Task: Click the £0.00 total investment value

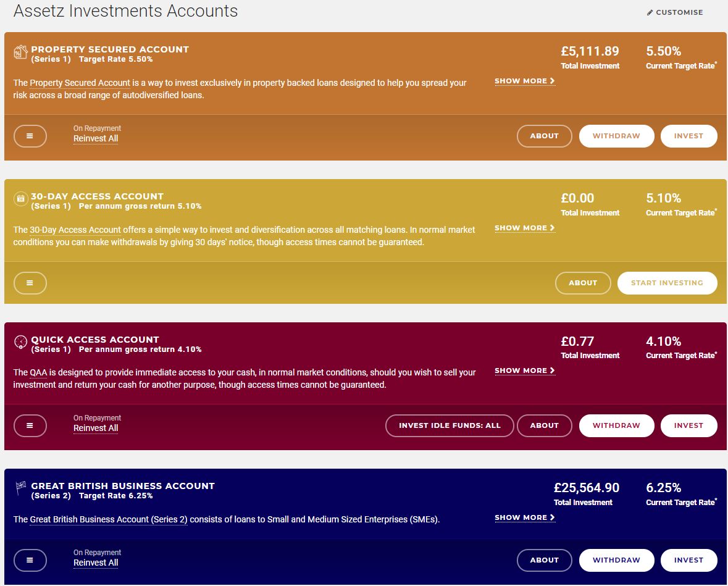Action: pos(577,198)
